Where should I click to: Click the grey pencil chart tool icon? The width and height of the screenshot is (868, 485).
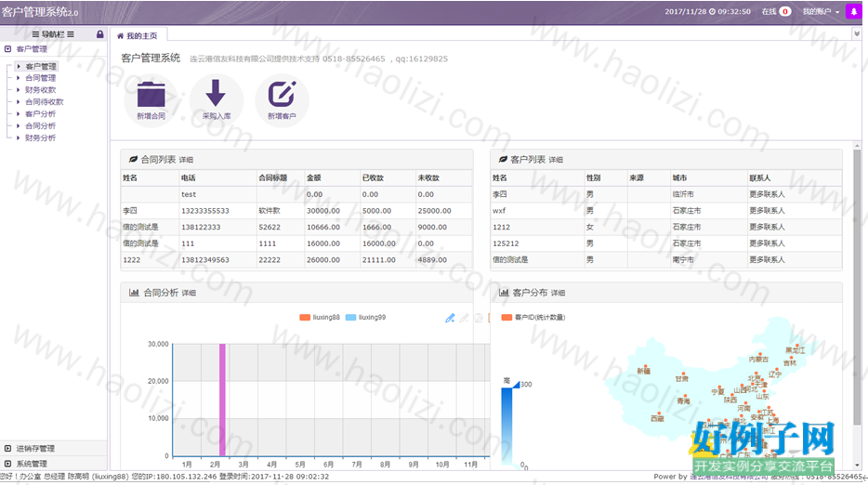(465, 318)
